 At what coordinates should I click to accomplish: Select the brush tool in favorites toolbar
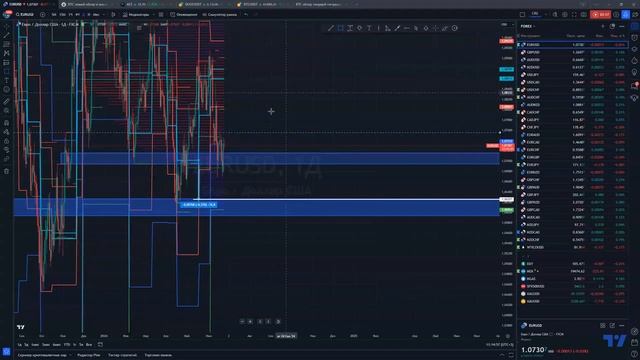[397, 28]
